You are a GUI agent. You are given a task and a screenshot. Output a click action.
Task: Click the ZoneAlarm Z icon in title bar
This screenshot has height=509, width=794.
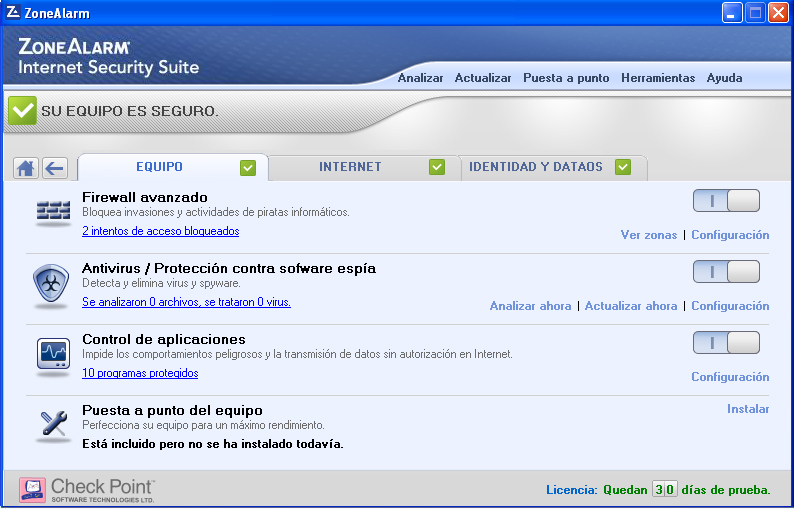pos(13,12)
